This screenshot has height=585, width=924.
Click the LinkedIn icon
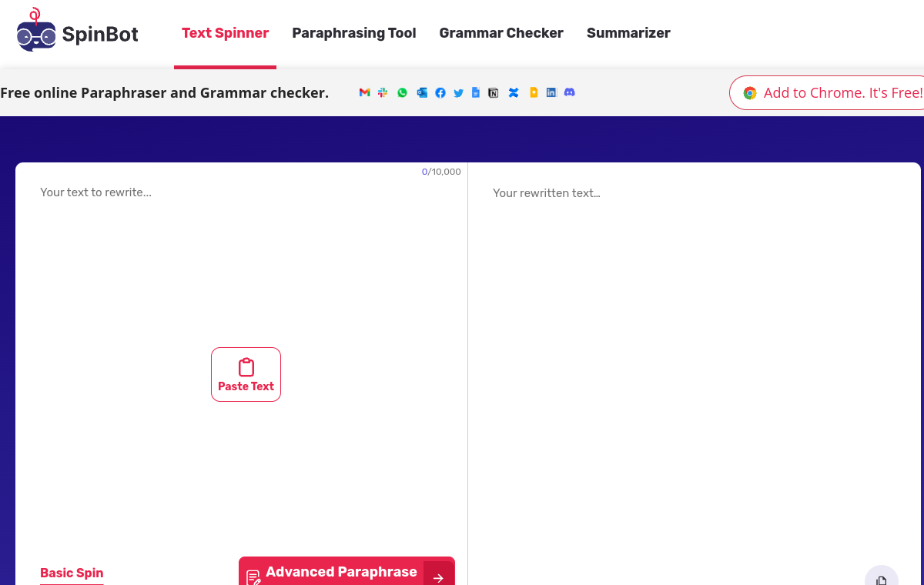pos(551,92)
